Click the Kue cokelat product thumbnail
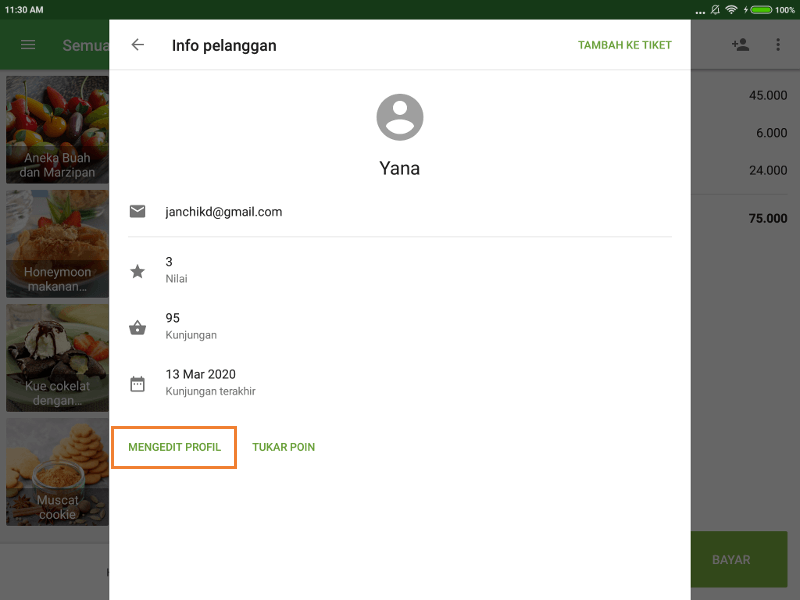This screenshot has width=800, height=600. pos(54,358)
